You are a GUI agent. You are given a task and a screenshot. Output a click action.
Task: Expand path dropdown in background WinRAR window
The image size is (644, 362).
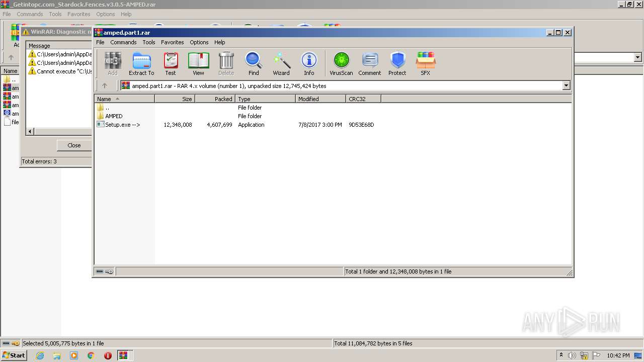637,57
